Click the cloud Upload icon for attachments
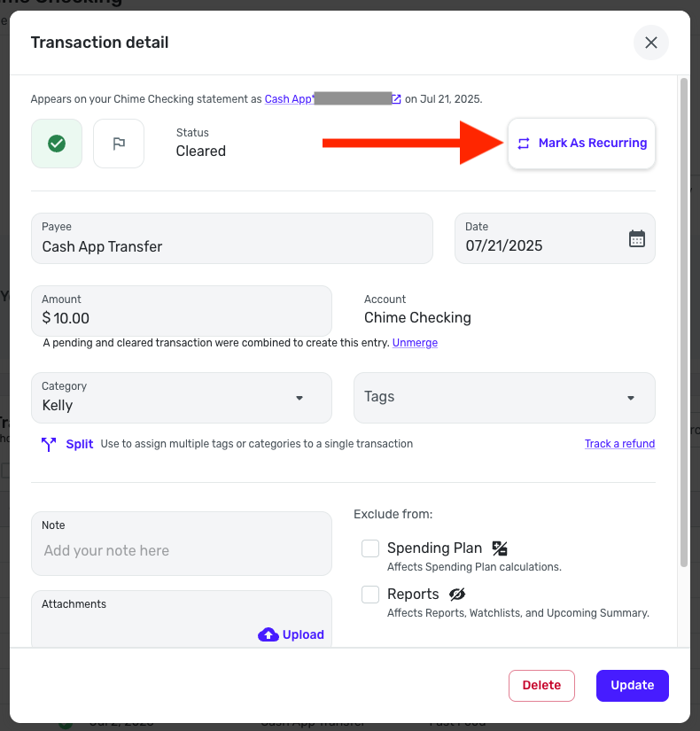The image size is (700, 731). pos(268,634)
